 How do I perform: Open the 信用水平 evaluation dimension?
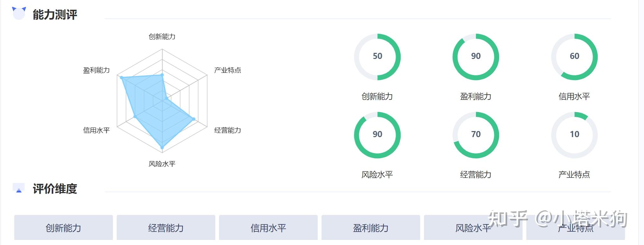[269, 227]
